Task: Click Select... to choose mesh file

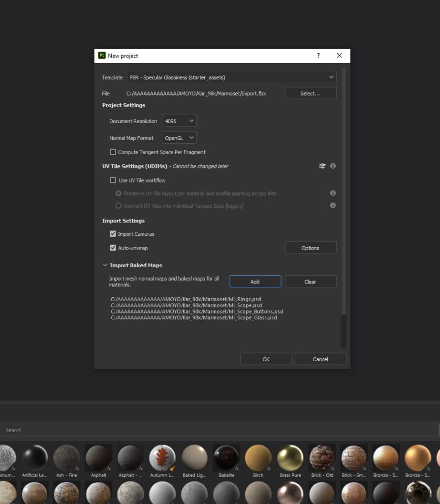Action: point(311,94)
